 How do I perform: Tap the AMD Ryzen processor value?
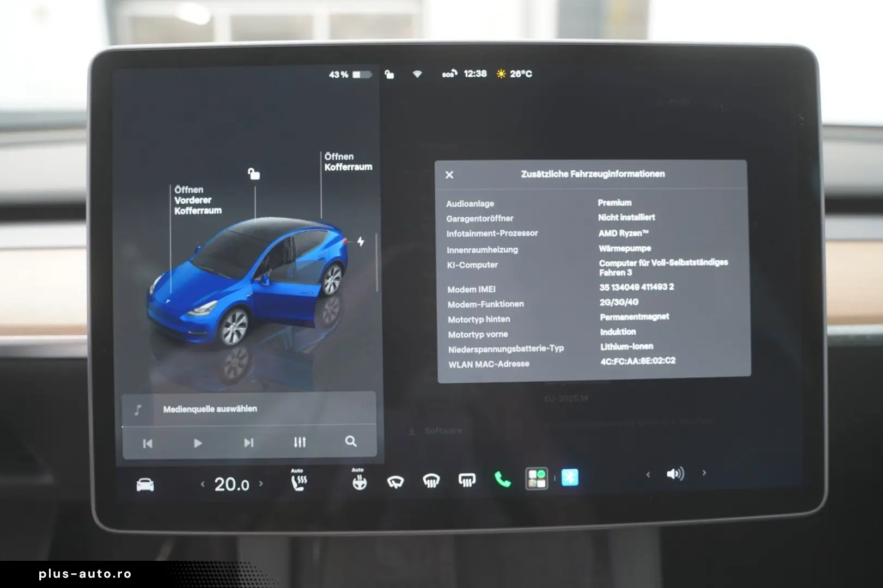click(x=624, y=233)
